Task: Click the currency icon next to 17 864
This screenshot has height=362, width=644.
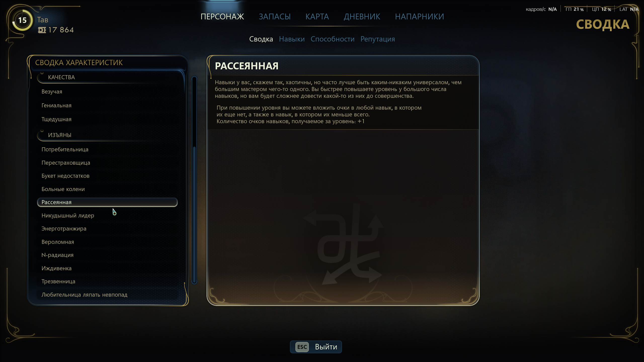Action: pos(42,30)
